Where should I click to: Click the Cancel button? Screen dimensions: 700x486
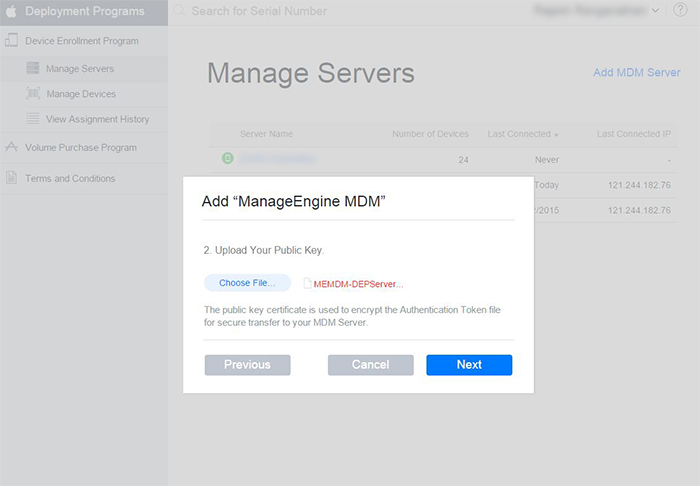coord(371,365)
